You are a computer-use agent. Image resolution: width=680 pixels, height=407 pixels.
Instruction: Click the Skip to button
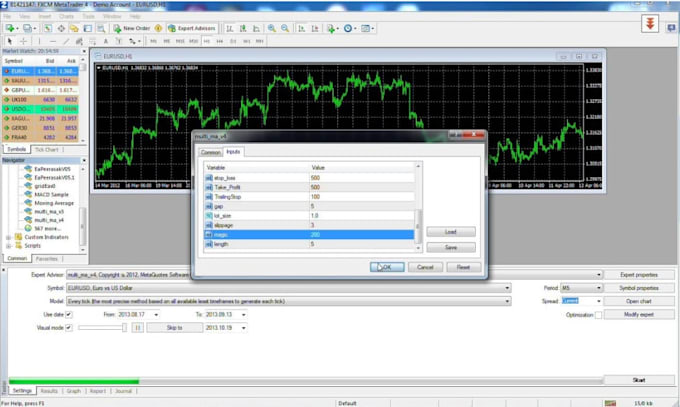pos(174,328)
